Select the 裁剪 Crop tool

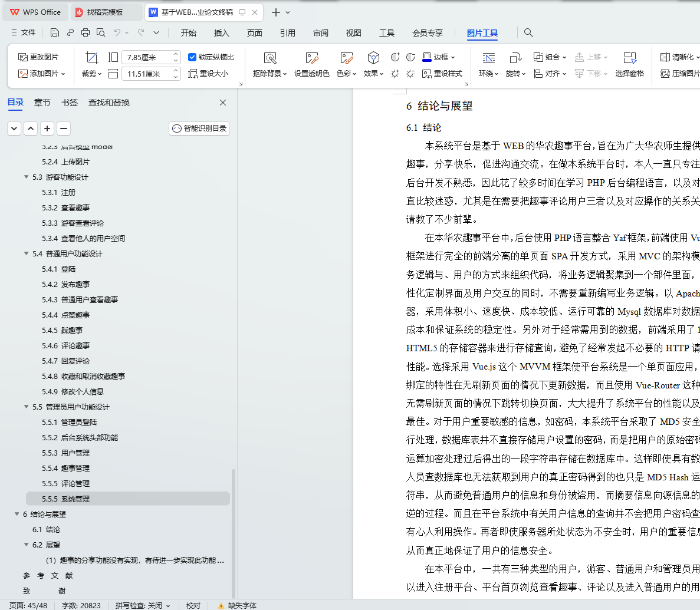coord(91,65)
